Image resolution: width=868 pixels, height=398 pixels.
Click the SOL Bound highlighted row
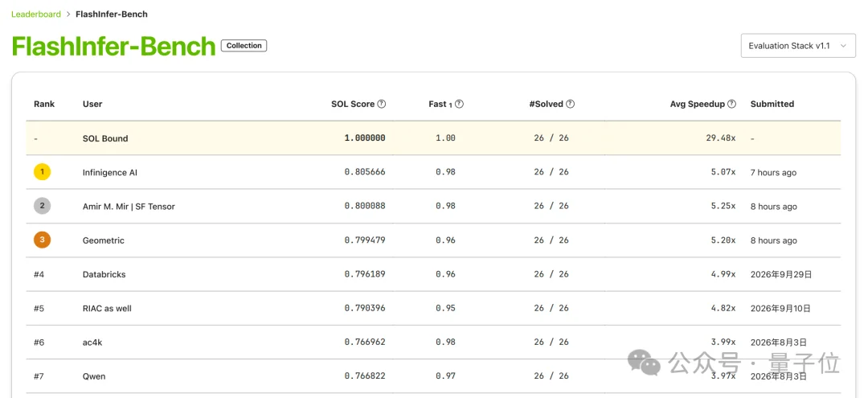coord(433,138)
